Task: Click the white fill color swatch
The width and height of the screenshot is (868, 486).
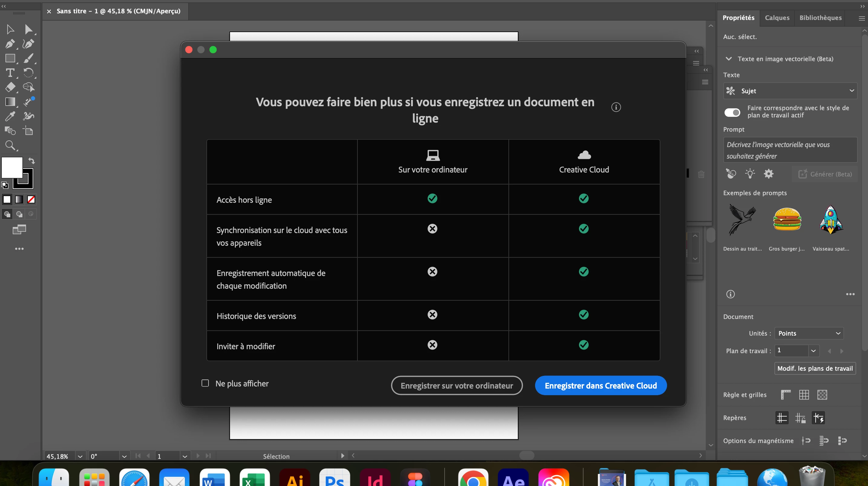Action: click(12, 167)
